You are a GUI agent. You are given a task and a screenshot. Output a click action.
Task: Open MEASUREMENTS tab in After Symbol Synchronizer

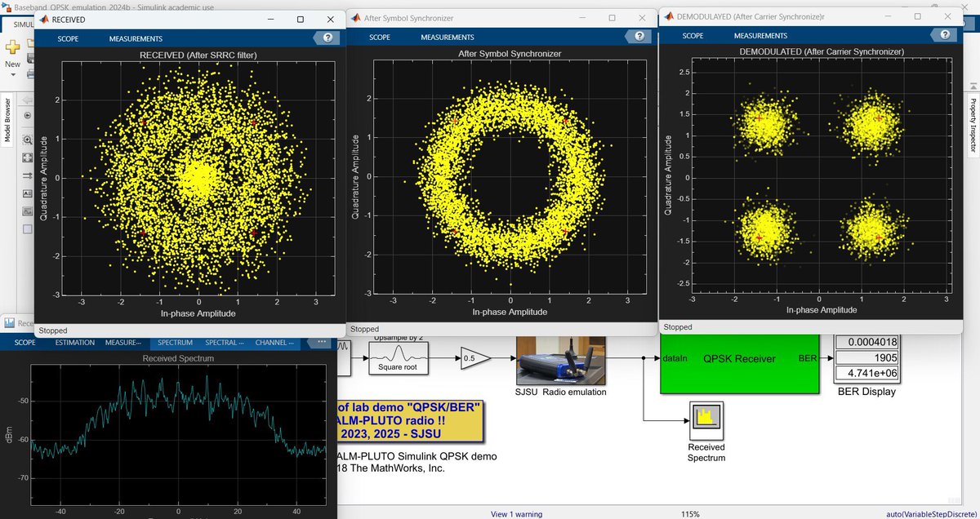click(x=448, y=38)
